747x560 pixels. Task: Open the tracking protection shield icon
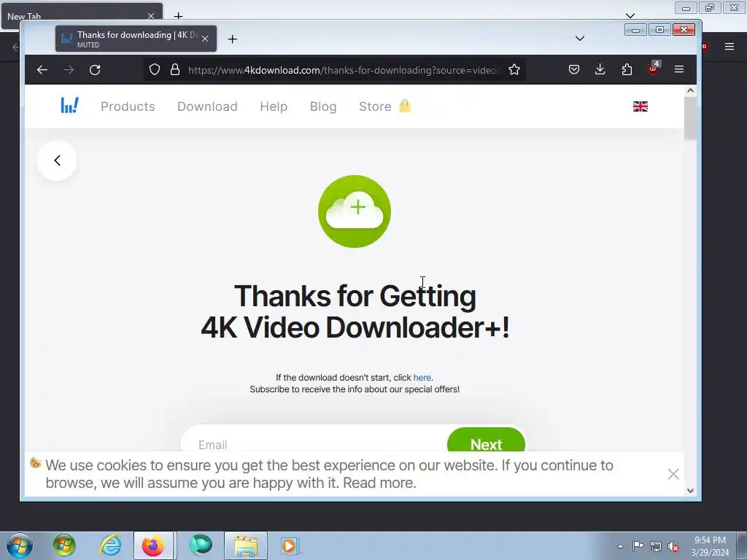pyautogui.click(x=155, y=69)
